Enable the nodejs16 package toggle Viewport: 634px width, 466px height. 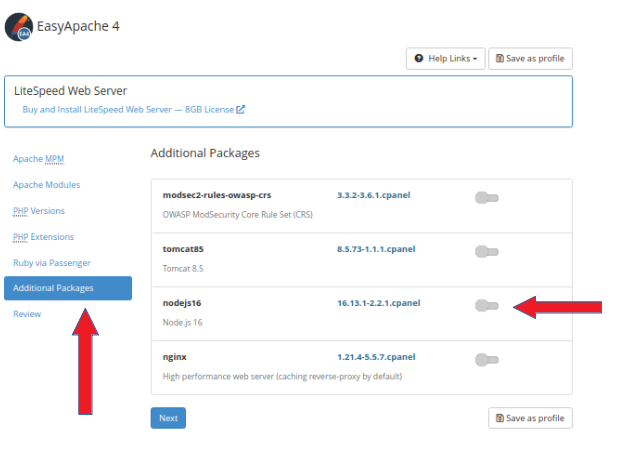pyautogui.click(x=486, y=306)
